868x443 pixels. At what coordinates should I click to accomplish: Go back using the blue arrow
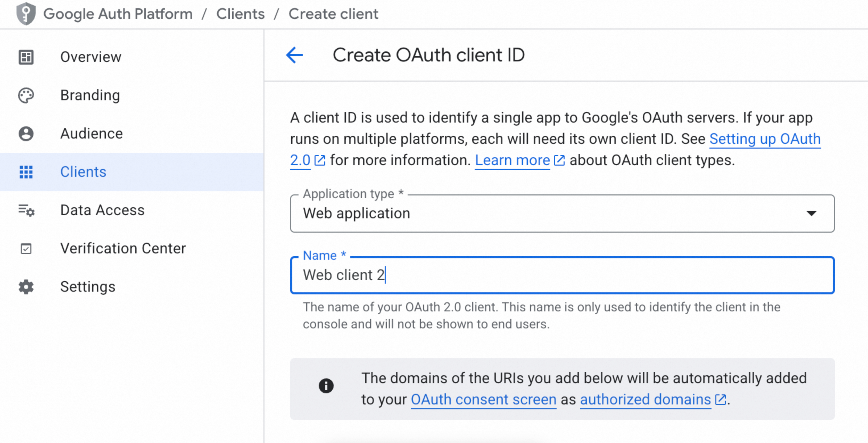(x=294, y=55)
